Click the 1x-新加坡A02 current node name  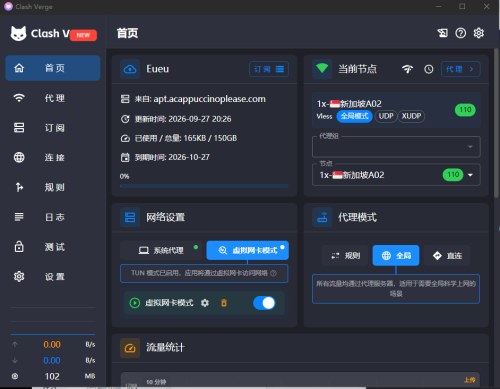point(349,104)
